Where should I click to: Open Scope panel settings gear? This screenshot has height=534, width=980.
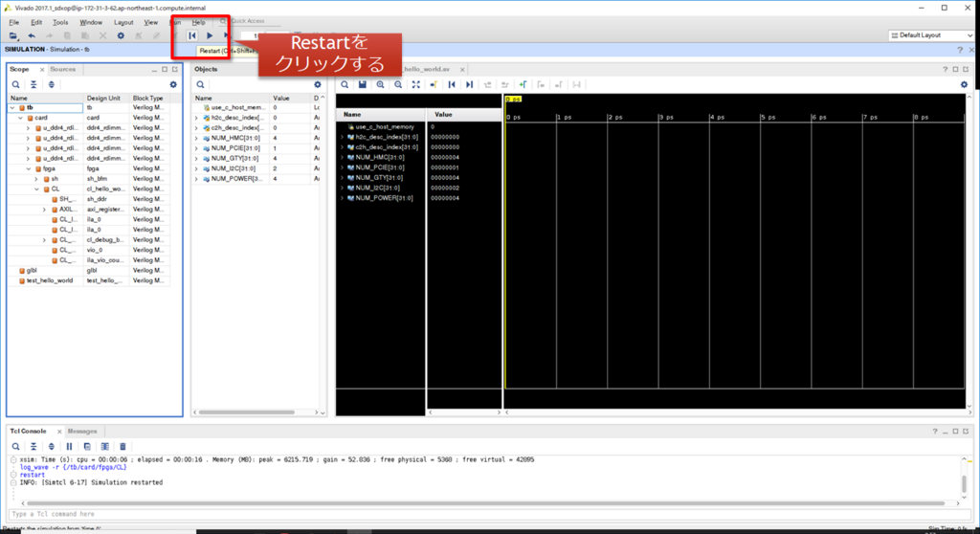tap(173, 84)
